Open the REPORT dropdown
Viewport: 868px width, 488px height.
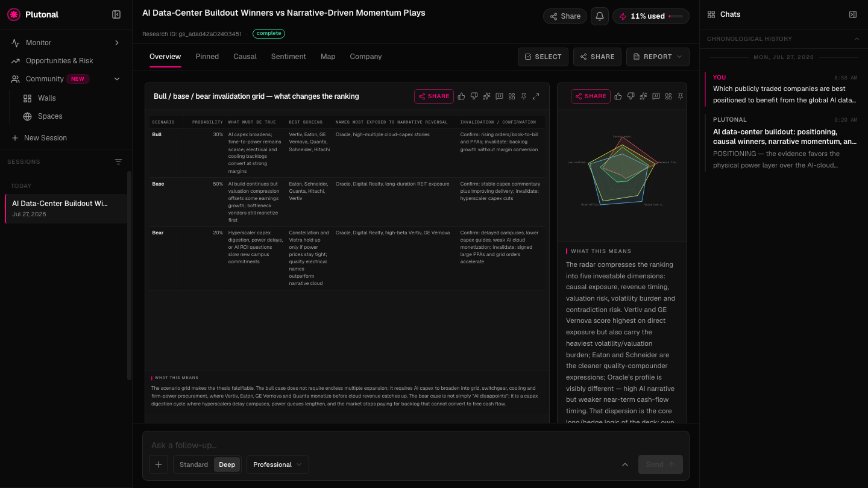(x=658, y=57)
